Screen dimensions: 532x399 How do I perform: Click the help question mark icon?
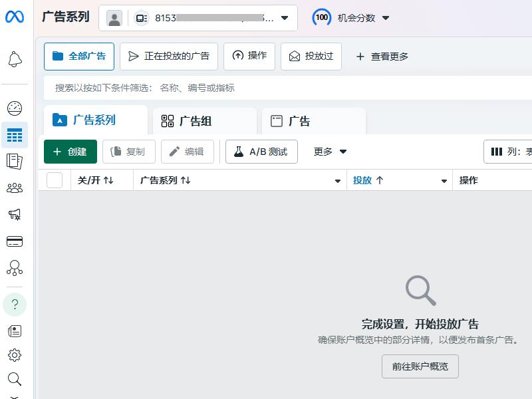pyautogui.click(x=15, y=305)
